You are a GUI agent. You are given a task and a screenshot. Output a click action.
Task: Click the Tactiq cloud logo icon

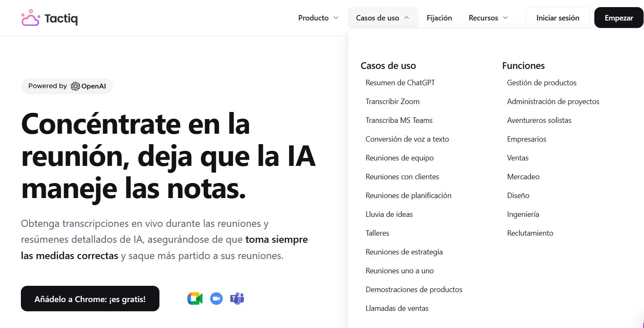[30, 18]
